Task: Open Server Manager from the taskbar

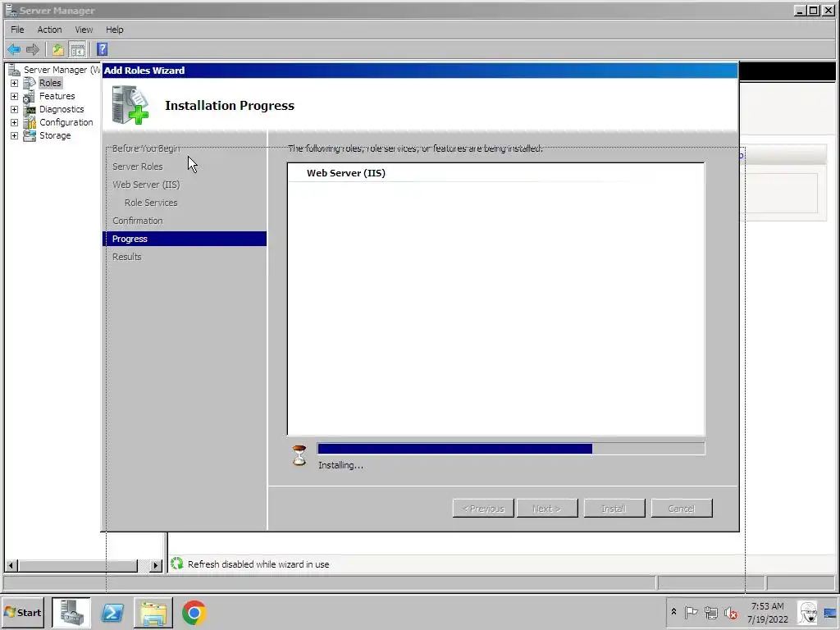Action: pos(71,613)
